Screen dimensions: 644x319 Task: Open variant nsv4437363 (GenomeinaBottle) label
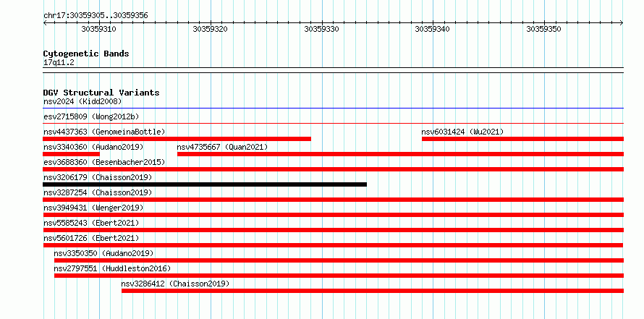(104, 132)
